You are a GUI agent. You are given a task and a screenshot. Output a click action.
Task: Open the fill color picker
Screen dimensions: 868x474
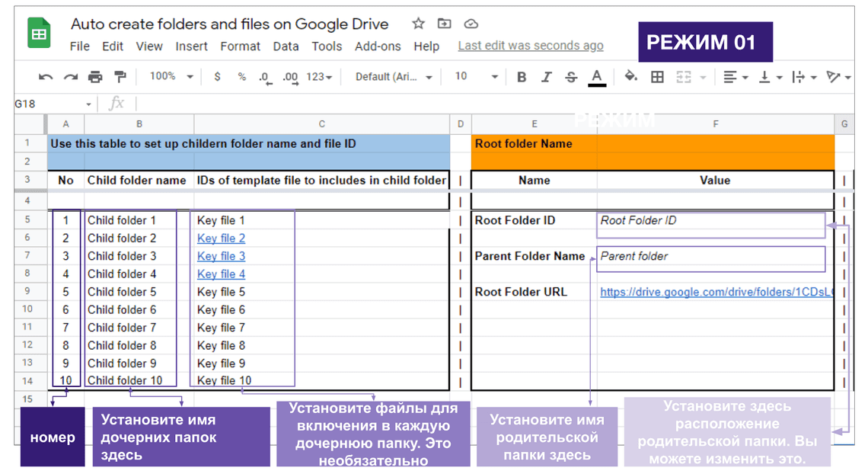[630, 77]
